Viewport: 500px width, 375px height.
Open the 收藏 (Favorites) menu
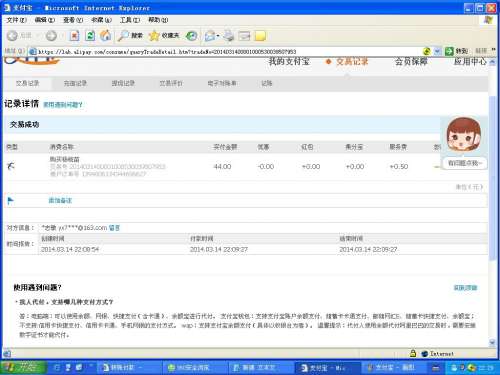(102, 20)
